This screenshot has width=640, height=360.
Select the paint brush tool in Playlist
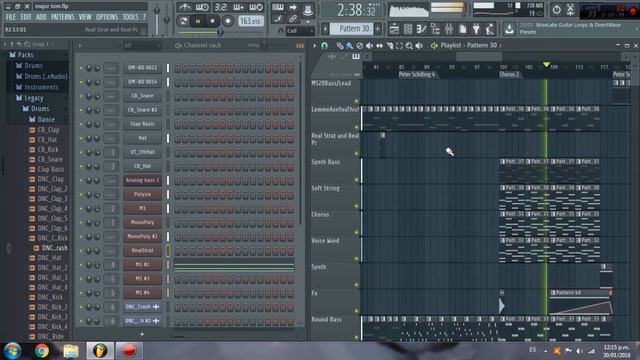coord(349,46)
